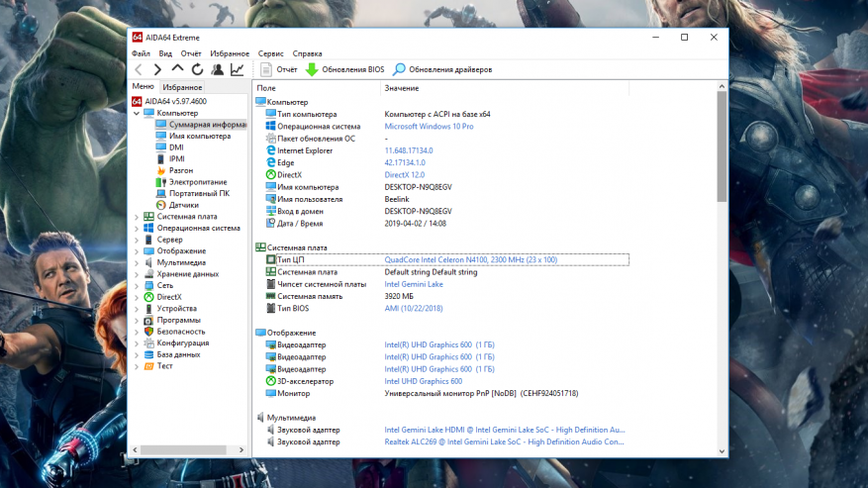Open the Отчёт menu in the menu bar
Viewport: 868px width, 488px height.
(191, 53)
